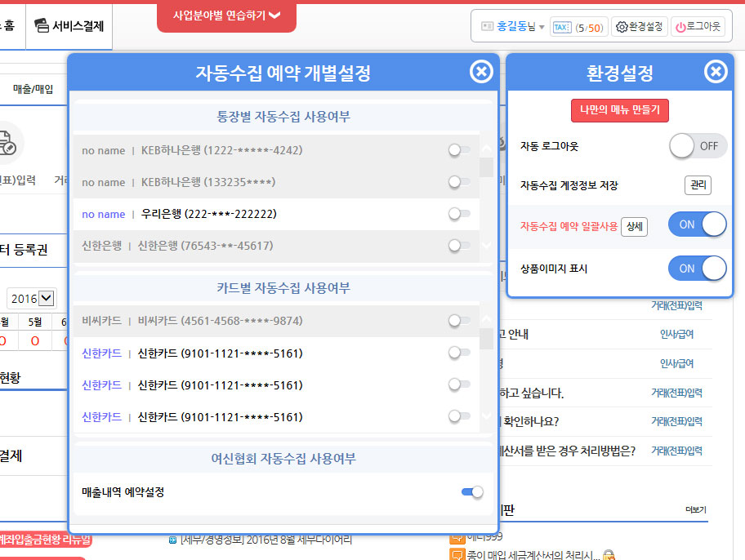The image size is (745, 560).
Task: Click the ID card icon before 홍길동님
Action: click(487, 26)
